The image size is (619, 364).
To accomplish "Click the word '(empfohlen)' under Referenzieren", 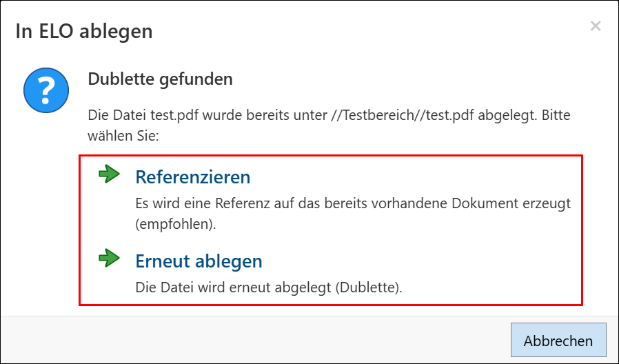I will [176, 225].
